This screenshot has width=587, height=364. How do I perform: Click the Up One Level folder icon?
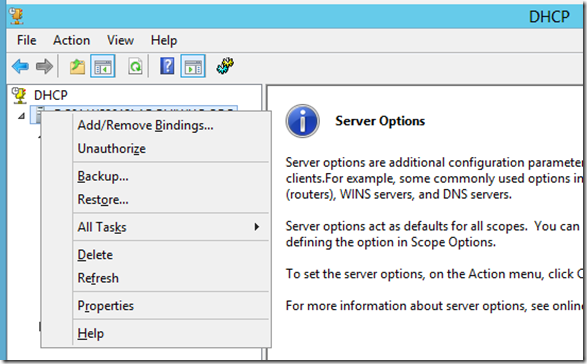click(x=77, y=66)
